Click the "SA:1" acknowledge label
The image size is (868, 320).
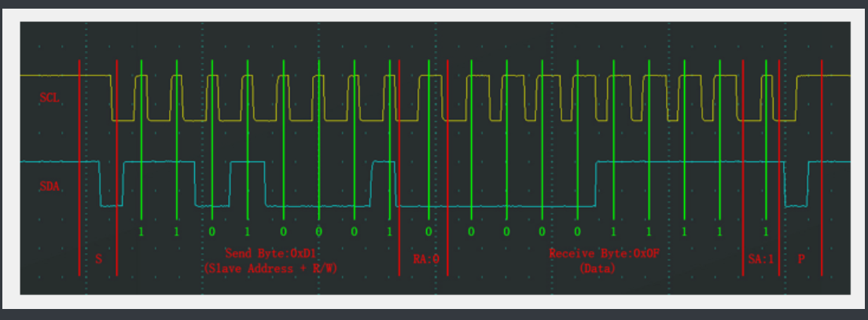760,259
